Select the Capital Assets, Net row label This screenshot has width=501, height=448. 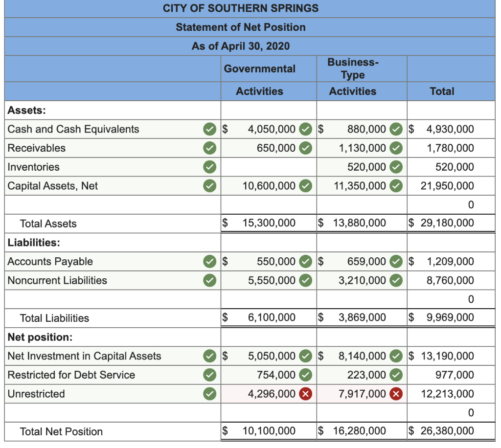tap(52, 185)
